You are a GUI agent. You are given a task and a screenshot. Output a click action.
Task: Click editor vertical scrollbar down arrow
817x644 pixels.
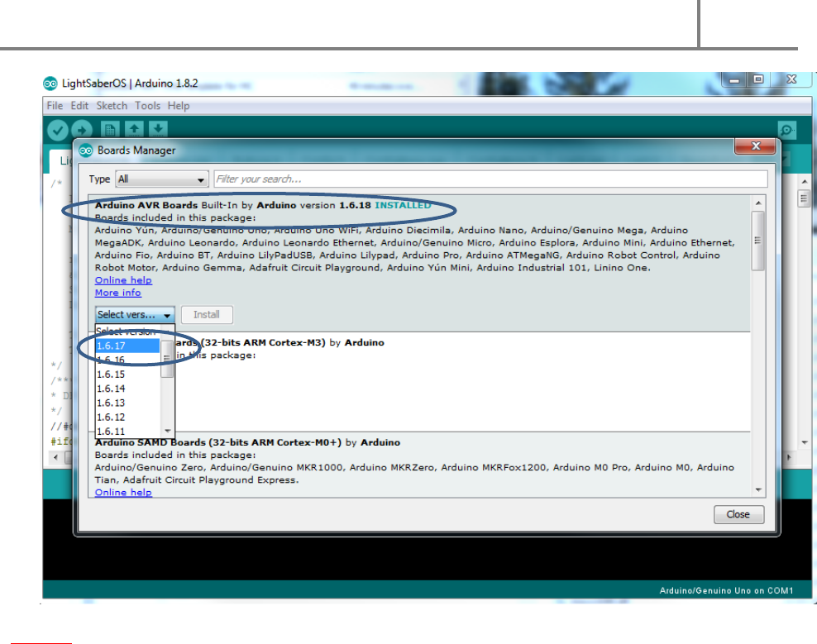[805, 442]
